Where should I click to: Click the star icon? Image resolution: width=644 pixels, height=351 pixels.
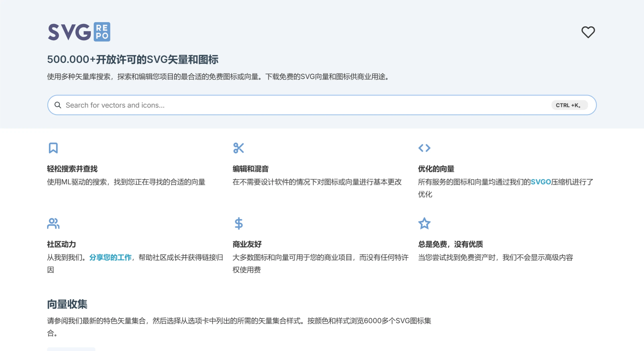(424, 224)
